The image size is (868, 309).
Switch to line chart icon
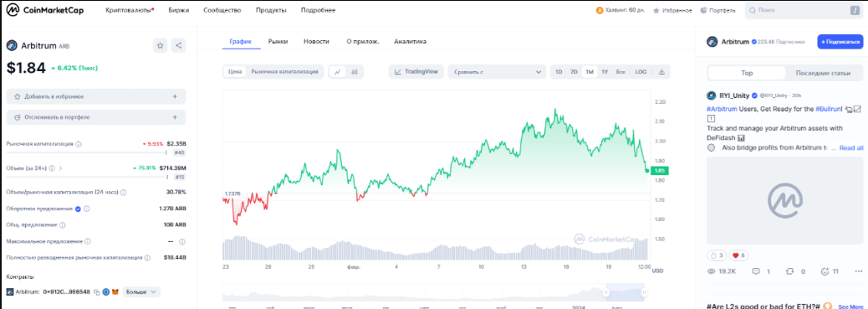coord(337,71)
